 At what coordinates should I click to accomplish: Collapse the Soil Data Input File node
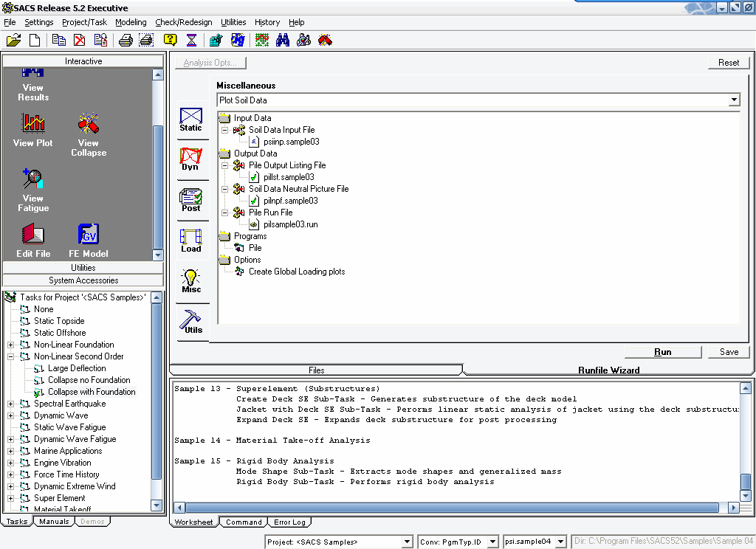coord(224,130)
